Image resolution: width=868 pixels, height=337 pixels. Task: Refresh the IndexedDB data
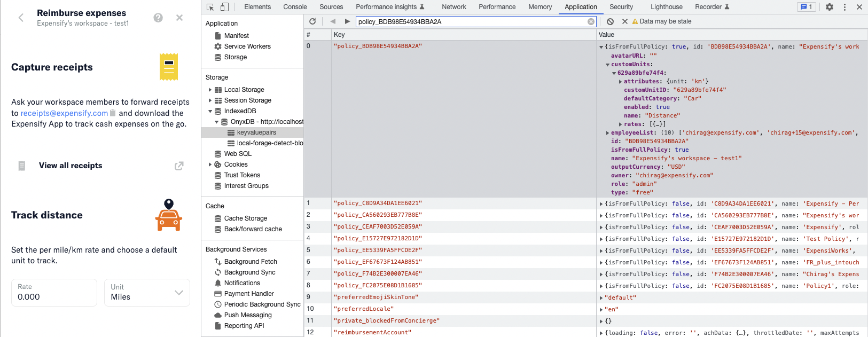312,21
